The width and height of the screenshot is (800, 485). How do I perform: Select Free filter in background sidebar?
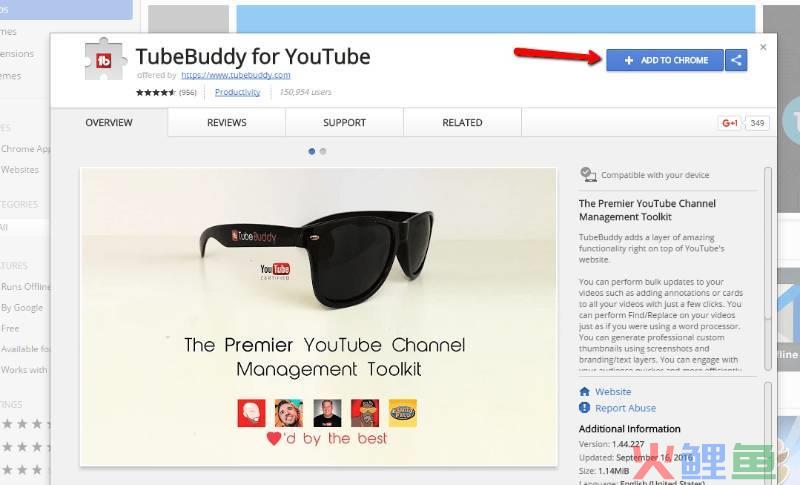tap(10, 328)
